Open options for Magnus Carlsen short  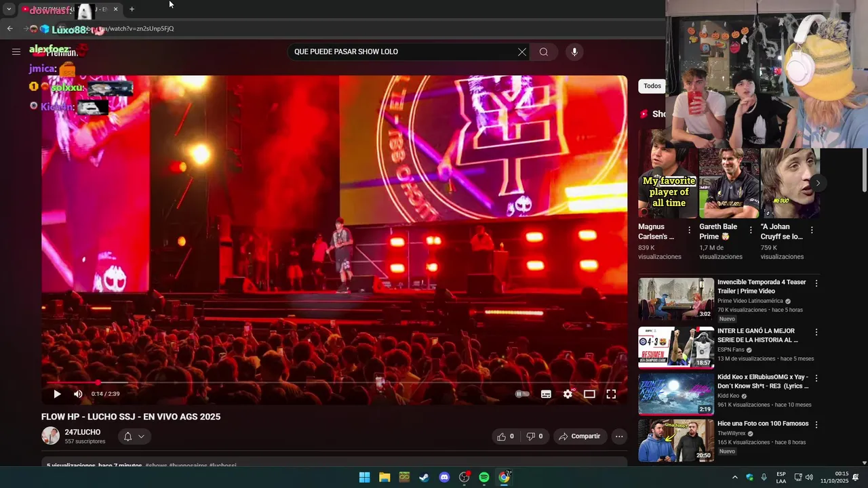(690, 230)
